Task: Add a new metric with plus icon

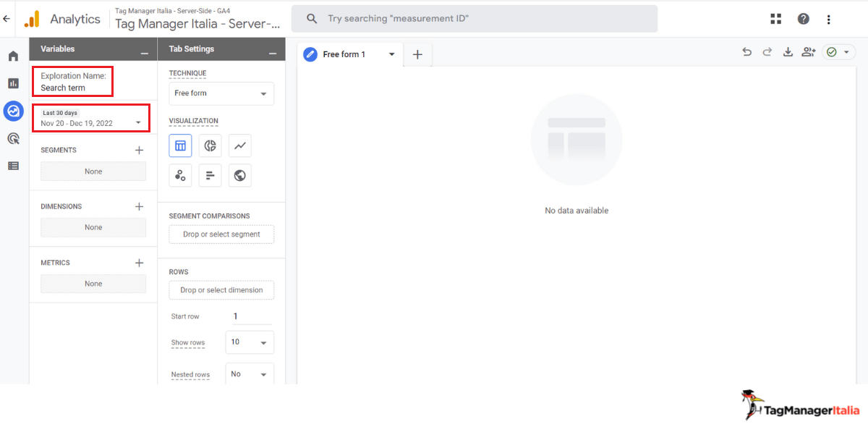Action: 140,263
